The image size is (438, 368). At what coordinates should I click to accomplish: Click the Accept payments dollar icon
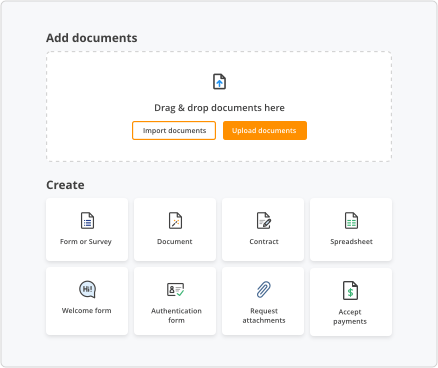(x=350, y=290)
